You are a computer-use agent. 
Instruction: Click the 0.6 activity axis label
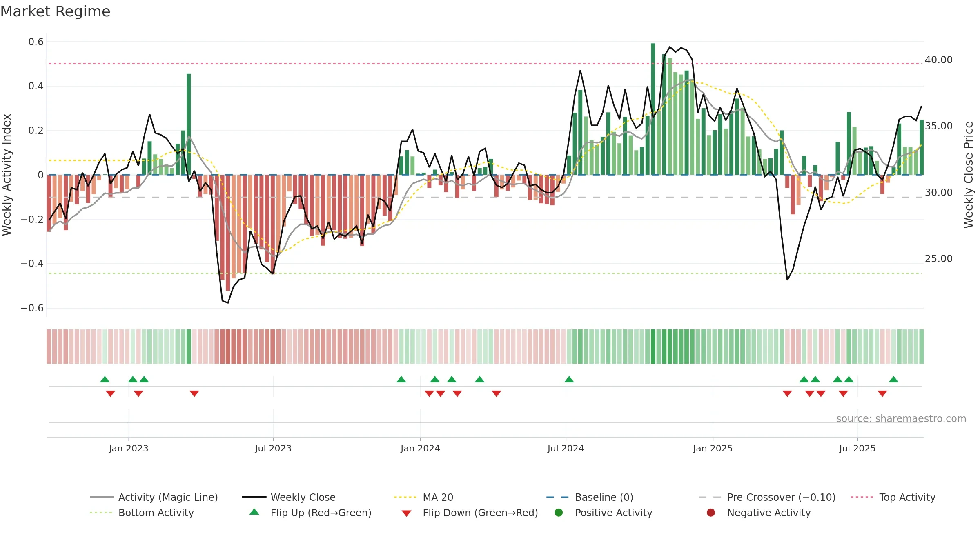point(36,42)
